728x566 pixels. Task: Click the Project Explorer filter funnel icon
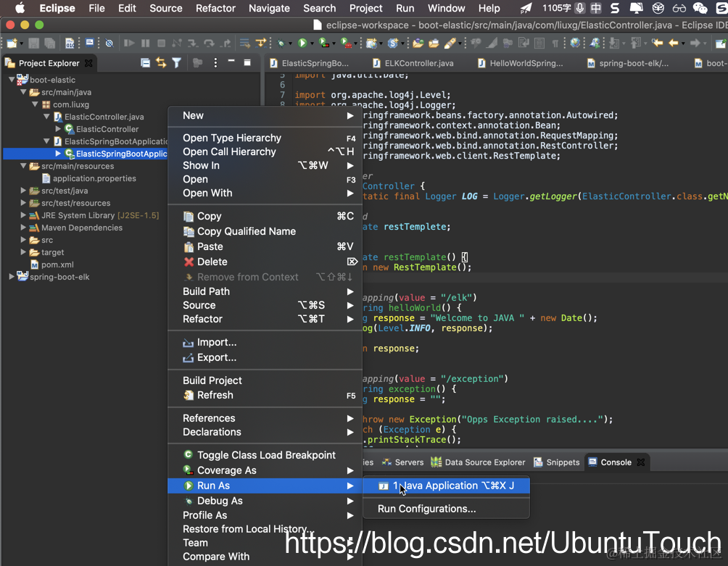pyautogui.click(x=176, y=63)
